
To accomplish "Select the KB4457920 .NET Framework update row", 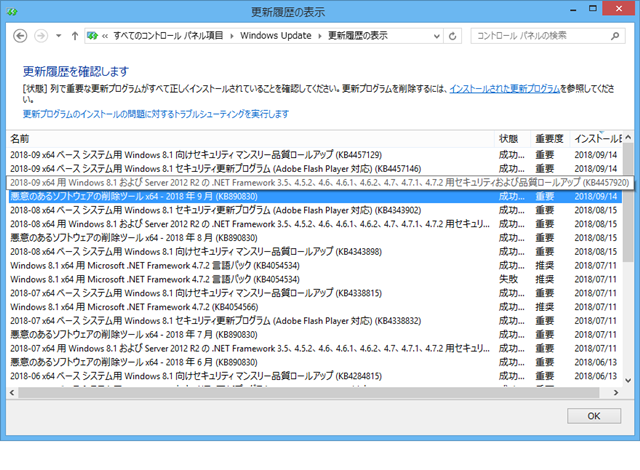I will [320, 182].
